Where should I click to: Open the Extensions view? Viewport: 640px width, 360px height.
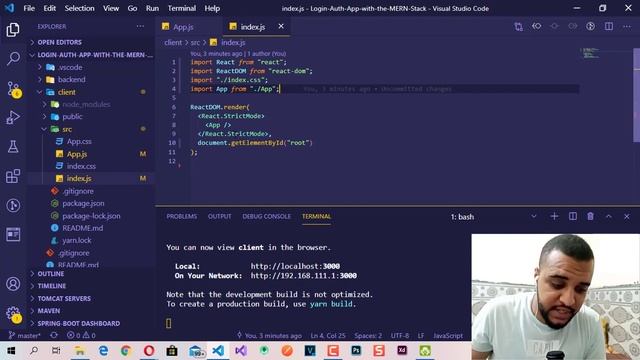pos(13,176)
